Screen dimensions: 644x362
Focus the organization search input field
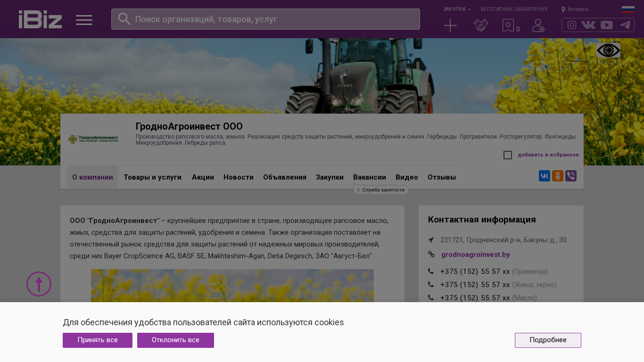pos(265,19)
